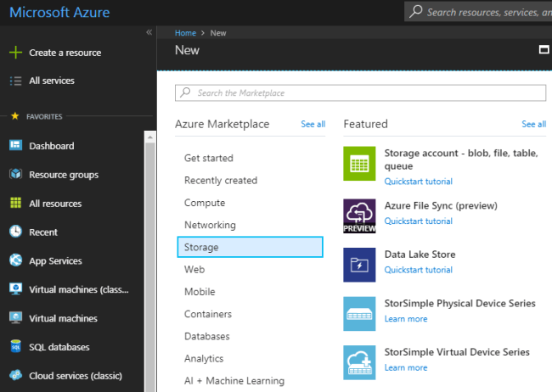The width and height of the screenshot is (552, 392).
Task: Open Quickstart tutorial for Storage account
Action: 418,182
